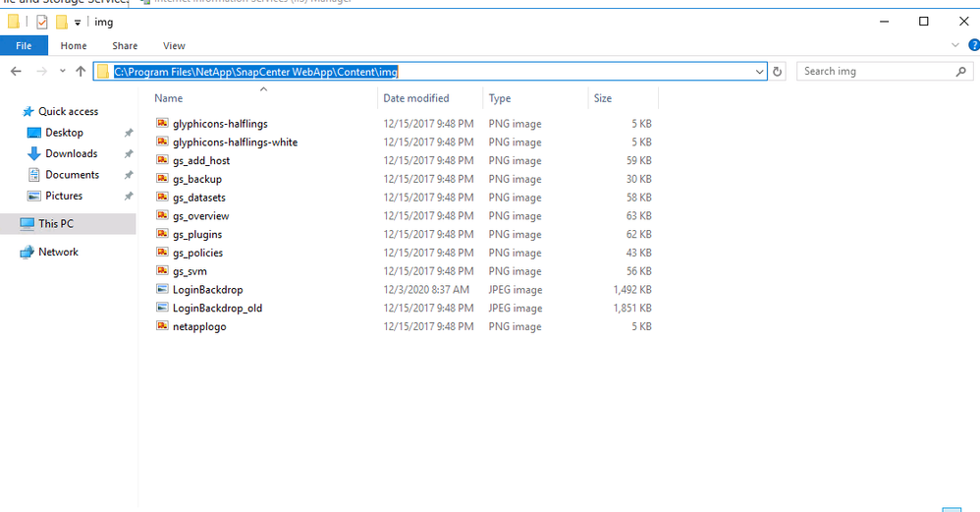
Task: Click the 12/3/2020 8:37 AM date cell
Action: pyautogui.click(x=426, y=290)
